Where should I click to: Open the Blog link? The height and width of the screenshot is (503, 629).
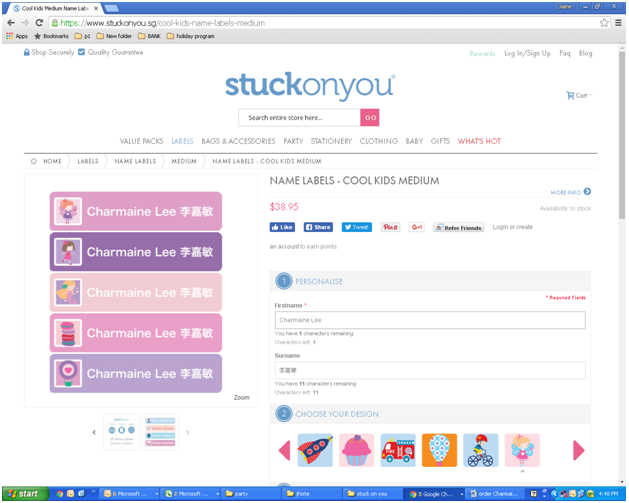coord(585,53)
